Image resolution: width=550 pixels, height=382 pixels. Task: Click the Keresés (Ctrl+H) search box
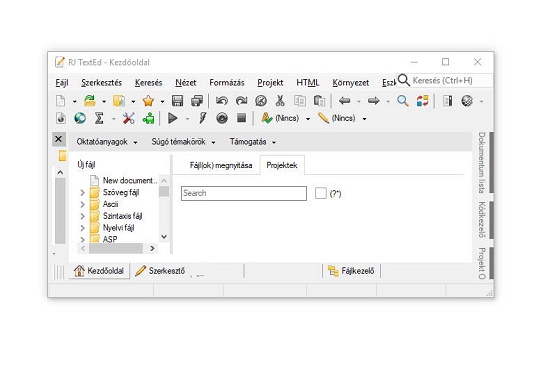[444, 80]
